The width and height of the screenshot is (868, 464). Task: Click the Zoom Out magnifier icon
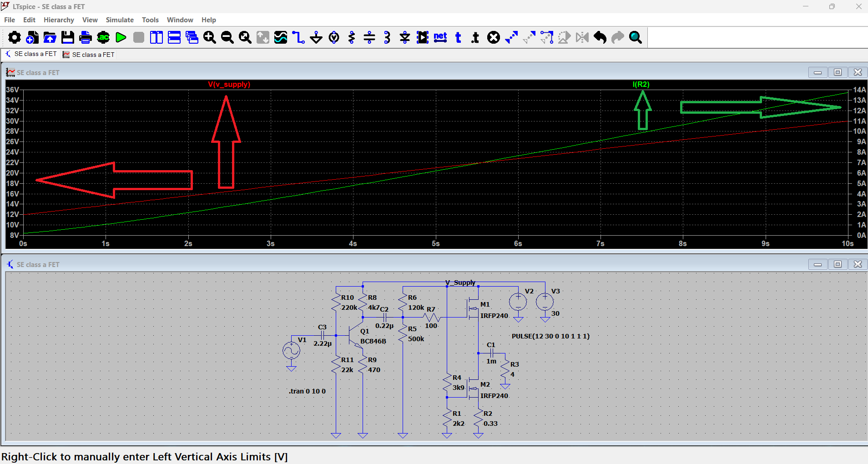pyautogui.click(x=227, y=37)
